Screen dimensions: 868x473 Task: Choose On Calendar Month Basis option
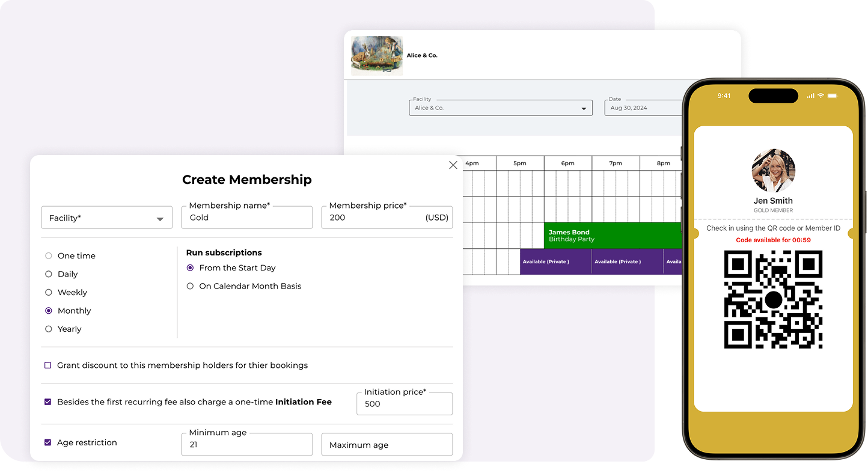190,286
